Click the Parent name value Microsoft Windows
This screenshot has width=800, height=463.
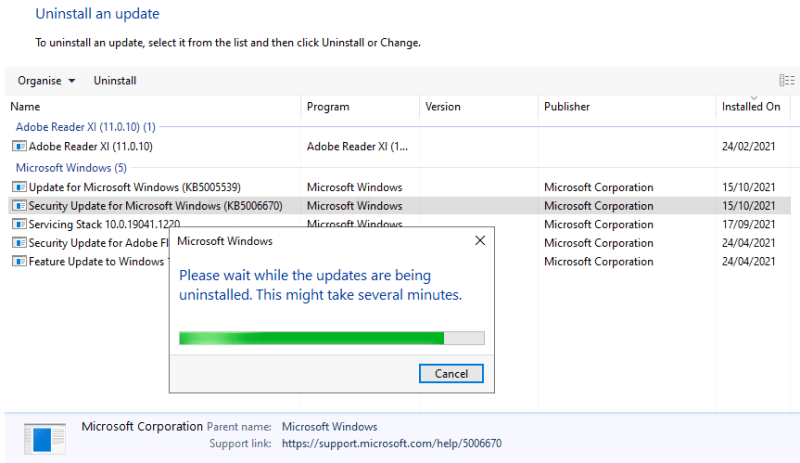pos(330,427)
